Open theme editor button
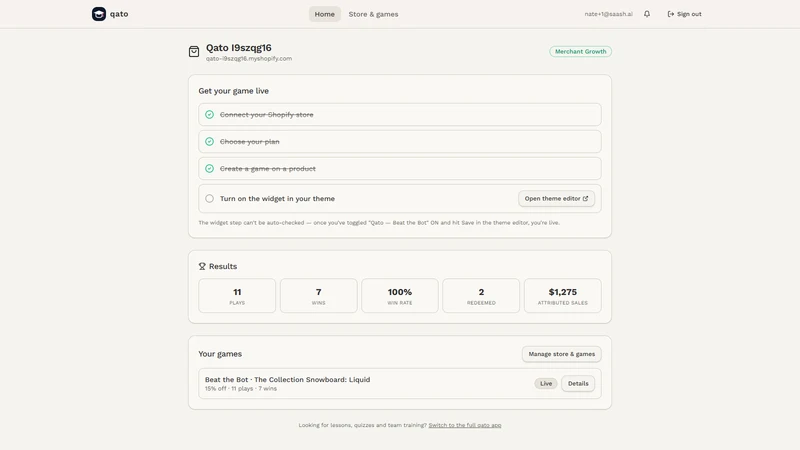Image resolution: width=800 pixels, height=450 pixels. click(557, 198)
